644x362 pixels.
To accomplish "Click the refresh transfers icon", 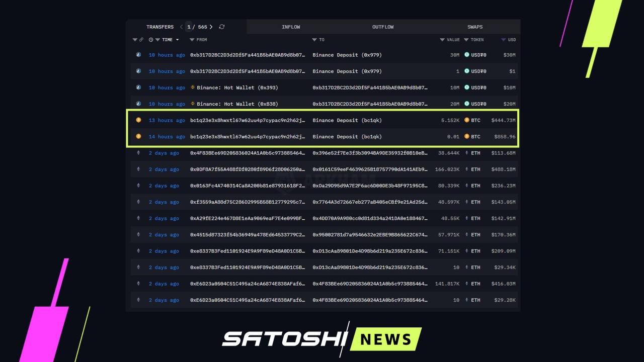I will point(221,27).
